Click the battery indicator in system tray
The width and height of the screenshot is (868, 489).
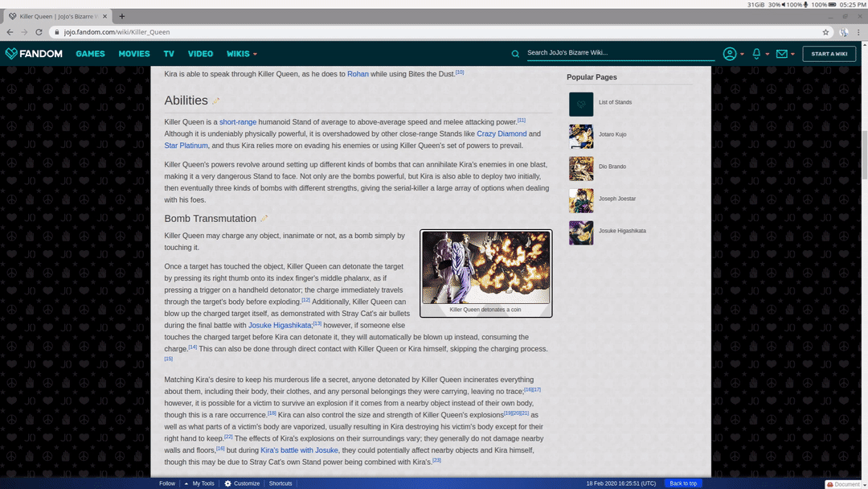(832, 5)
